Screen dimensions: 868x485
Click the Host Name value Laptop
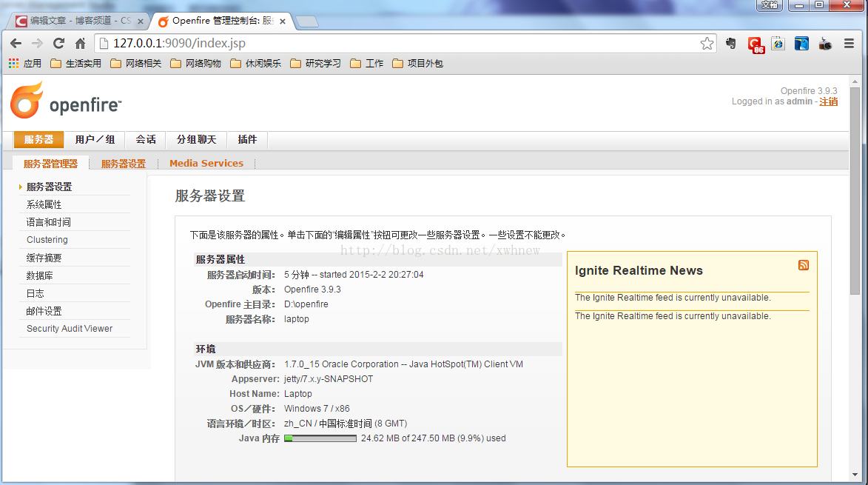pyautogui.click(x=297, y=394)
